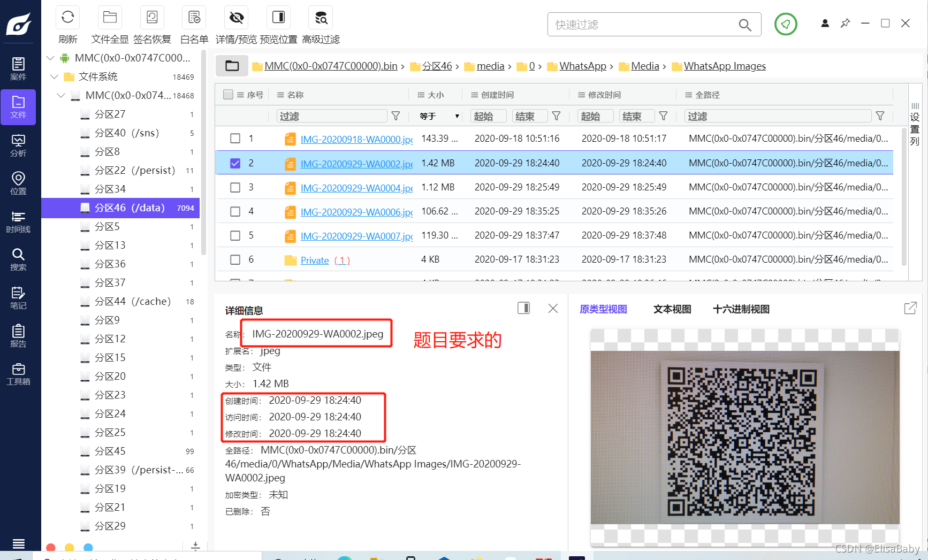The height and width of the screenshot is (560, 928).
Task: Toggle 详情/预览 eye icon
Action: point(237,18)
